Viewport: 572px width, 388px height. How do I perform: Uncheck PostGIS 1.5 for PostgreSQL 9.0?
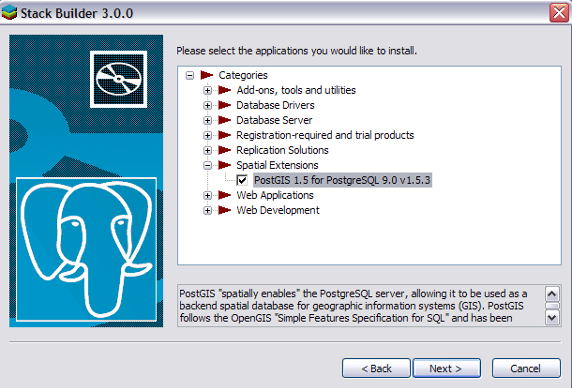tap(242, 180)
